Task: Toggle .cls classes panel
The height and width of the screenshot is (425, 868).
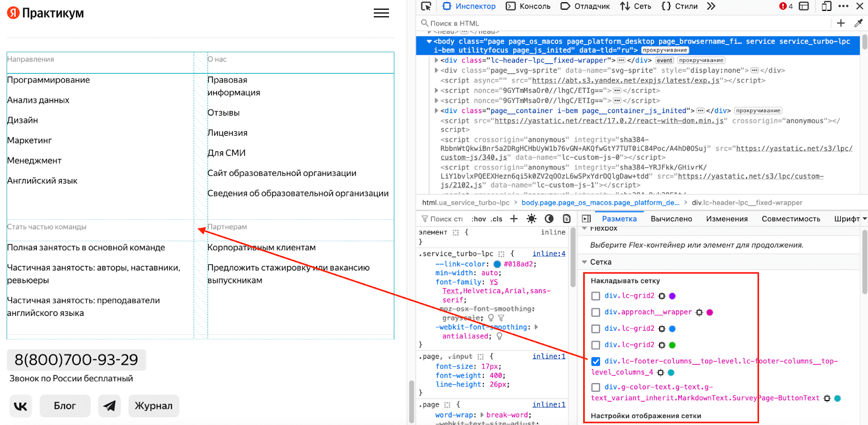Action: pyautogui.click(x=496, y=219)
